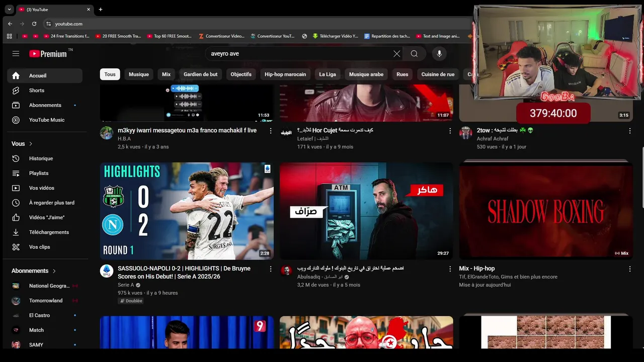Viewport: 644px width, 362px height.
Task: Start voice search with the microphone icon
Action: 439,54
